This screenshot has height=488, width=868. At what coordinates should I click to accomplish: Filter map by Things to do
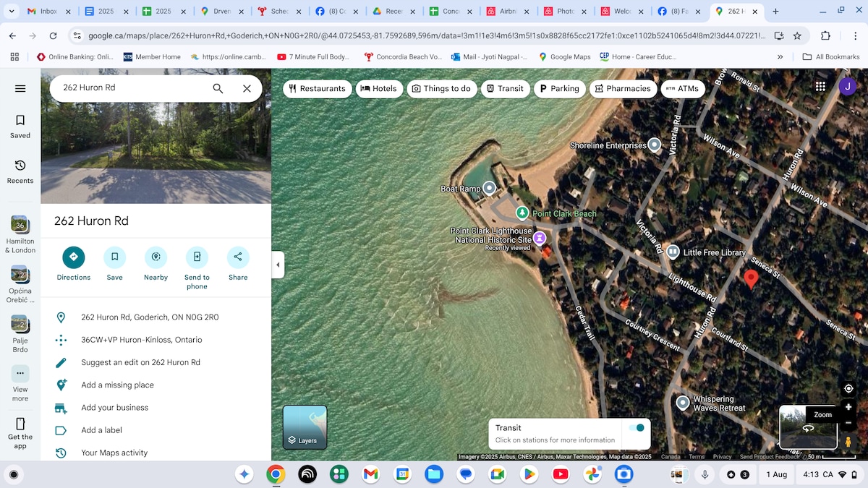(x=441, y=88)
